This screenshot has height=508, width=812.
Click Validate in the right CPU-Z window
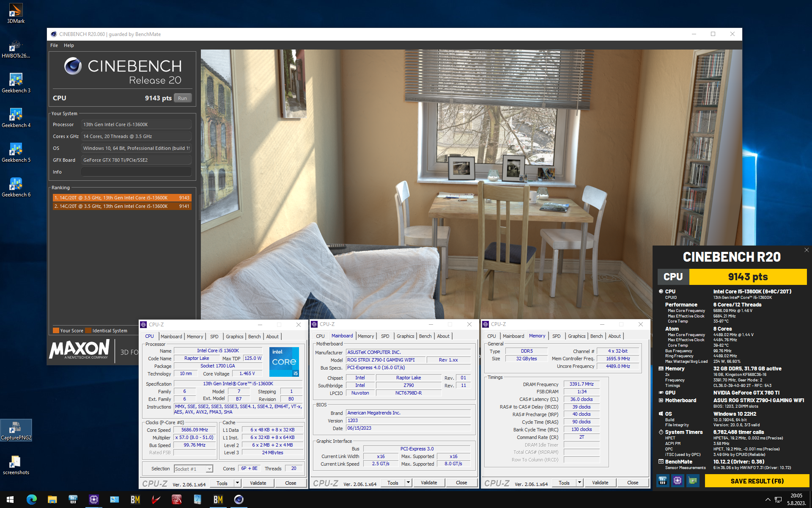[x=600, y=483]
